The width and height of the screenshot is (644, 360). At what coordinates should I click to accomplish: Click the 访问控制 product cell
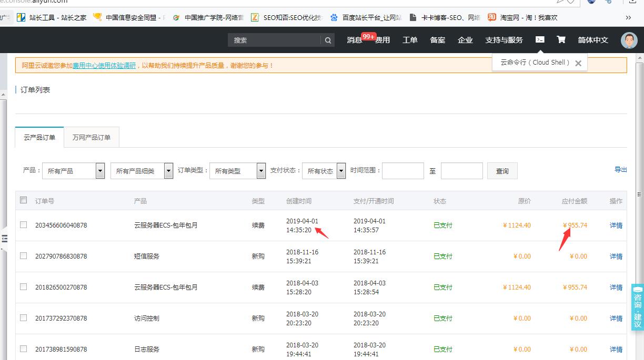[x=147, y=318]
